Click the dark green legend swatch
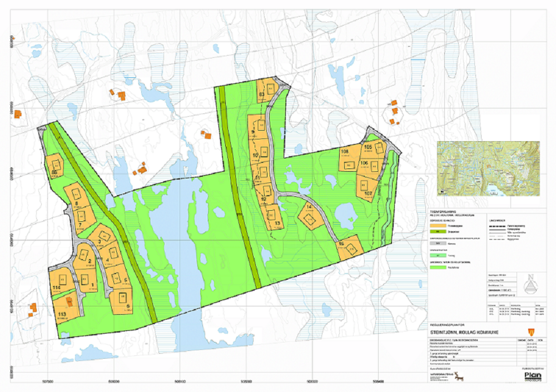The width and height of the screenshot is (556, 392). pyautogui.click(x=438, y=232)
